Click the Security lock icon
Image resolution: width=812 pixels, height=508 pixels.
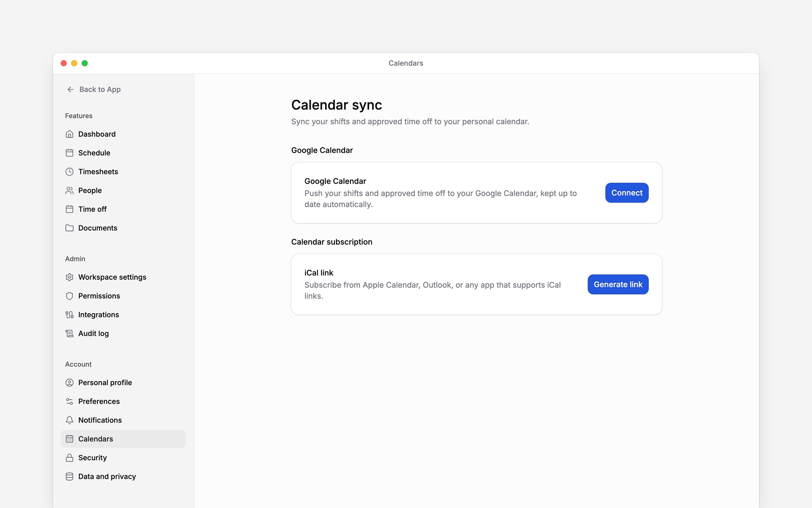(x=70, y=458)
